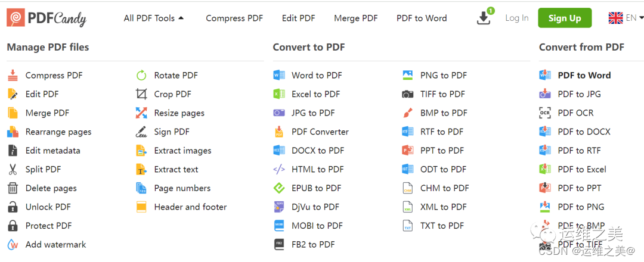Open the TXT to PDF link
Screen dimensions: 644x262
[442, 226]
